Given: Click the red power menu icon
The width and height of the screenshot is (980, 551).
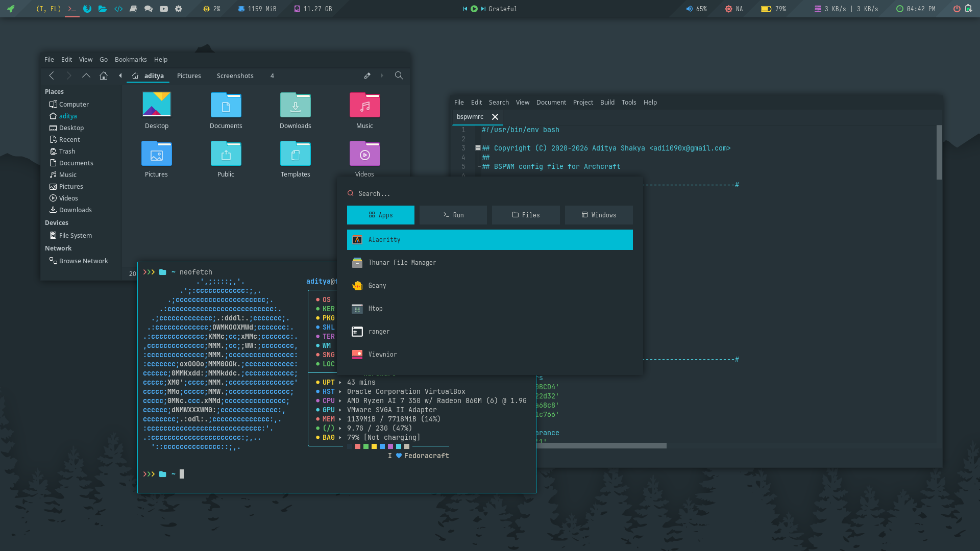Looking at the screenshot, I should [x=957, y=9].
